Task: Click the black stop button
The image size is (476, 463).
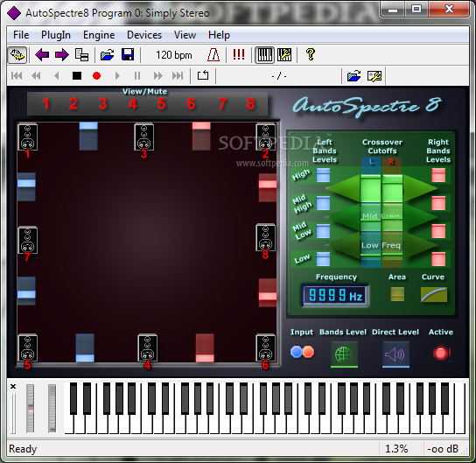Action: pos(77,75)
